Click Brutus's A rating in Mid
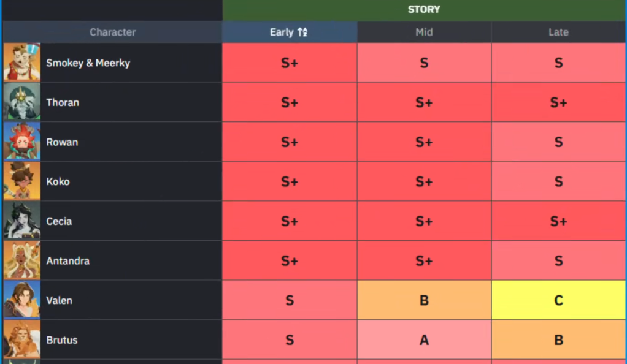This screenshot has height=364, width=627. 424,340
